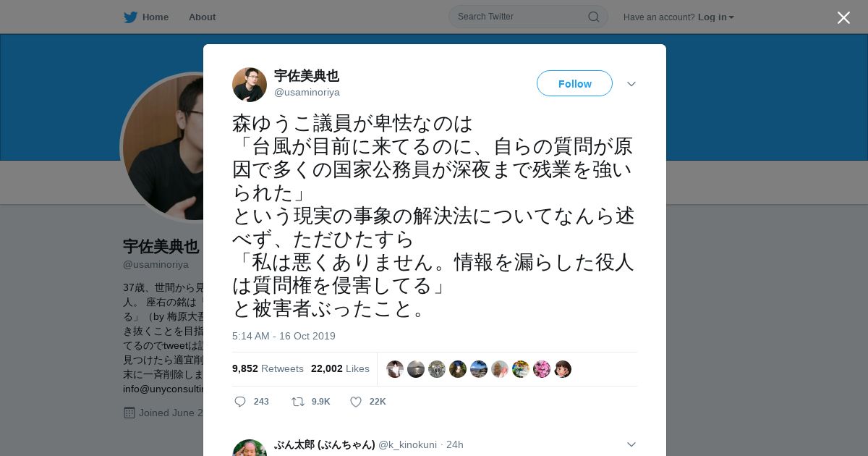The width and height of the screenshot is (868, 456).
Task: Open the tweet timestamp 16 Oct 2019
Action: 284,336
